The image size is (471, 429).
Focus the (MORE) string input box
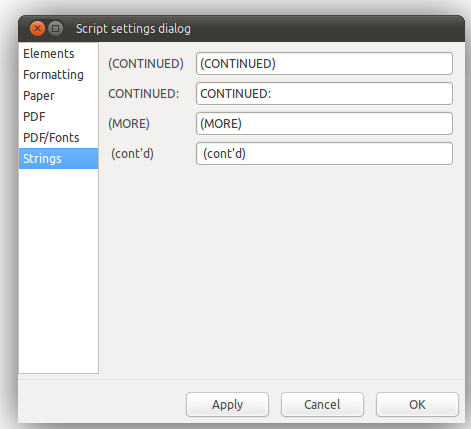[324, 124]
